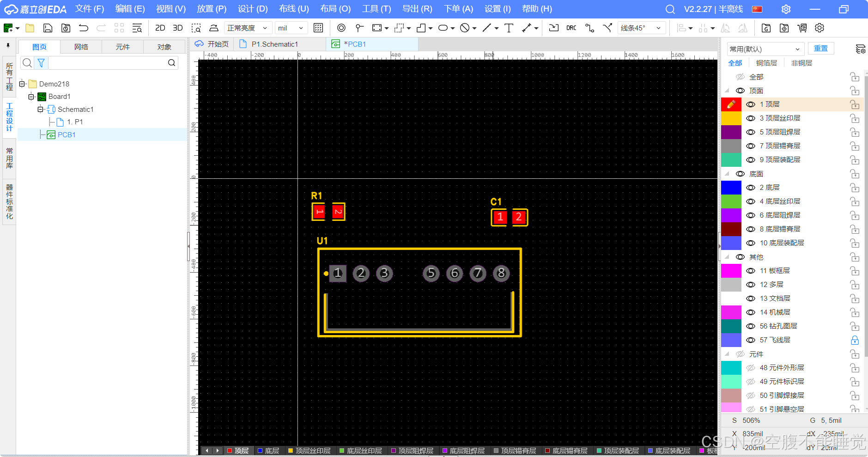This screenshot has width=868, height=457.
Task: Run the DRC check
Action: (571, 28)
